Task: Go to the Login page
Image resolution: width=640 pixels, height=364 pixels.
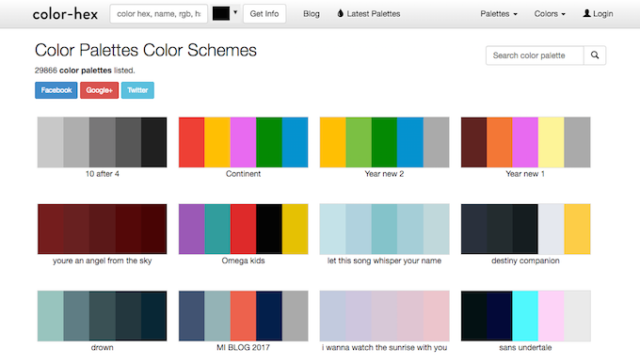Action: click(x=598, y=14)
